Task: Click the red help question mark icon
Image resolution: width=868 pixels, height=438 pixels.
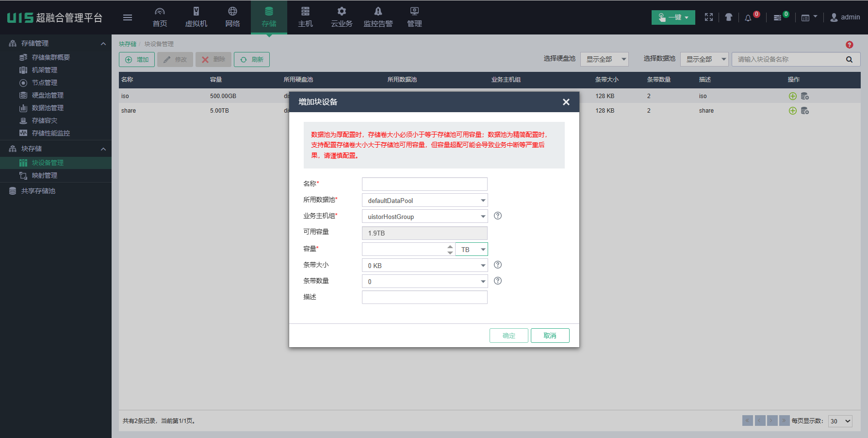Action: (x=849, y=45)
